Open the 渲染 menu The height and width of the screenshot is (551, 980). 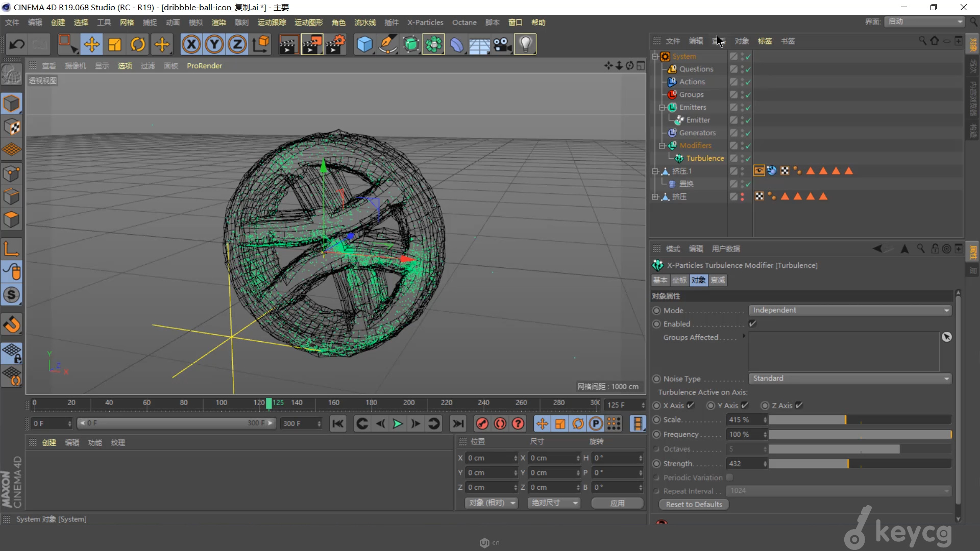point(218,22)
